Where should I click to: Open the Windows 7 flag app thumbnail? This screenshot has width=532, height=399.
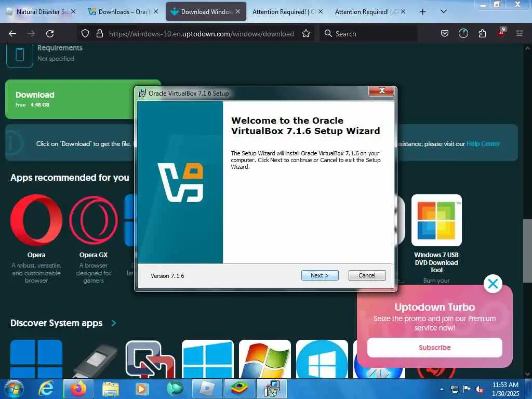[x=265, y=359]
